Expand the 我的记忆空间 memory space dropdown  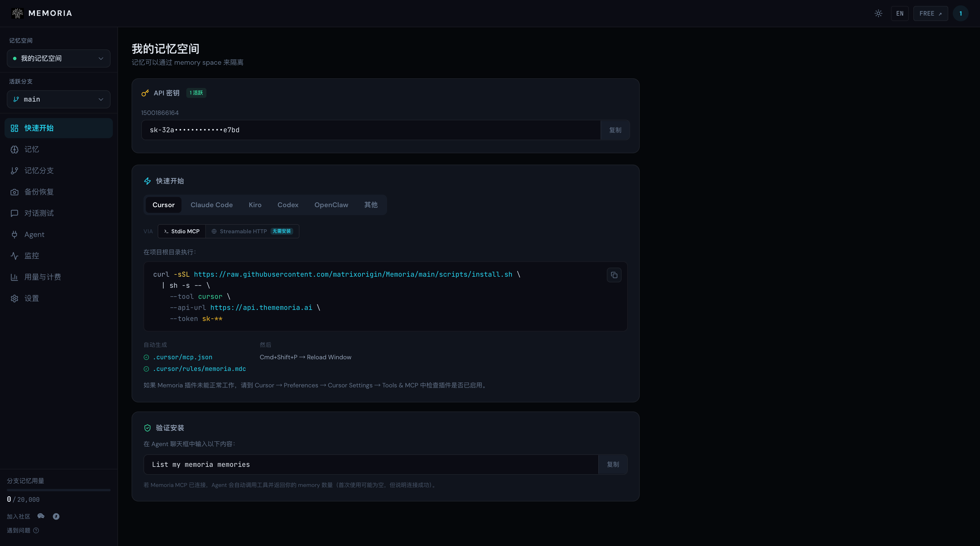59,58
